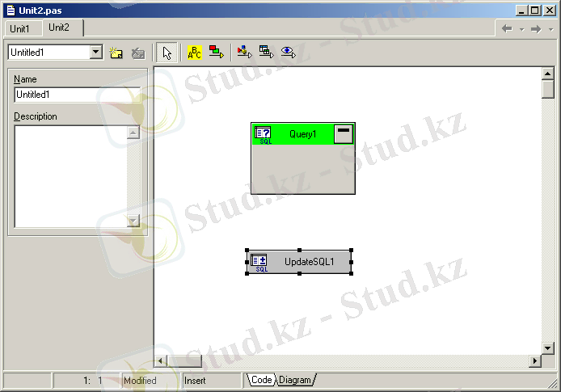
Task: Maximize the Unit2.pas window
Action: click(535, 11)
